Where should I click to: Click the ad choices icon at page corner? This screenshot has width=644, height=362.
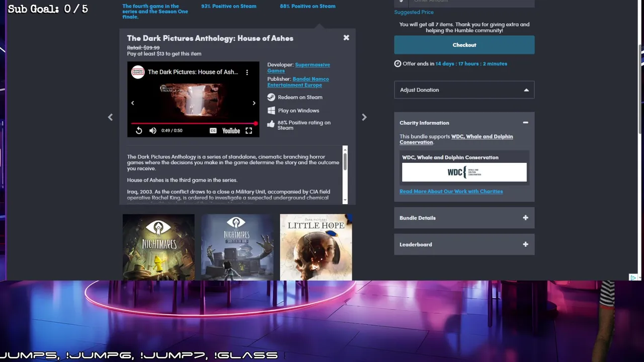[x=634, y=278]
